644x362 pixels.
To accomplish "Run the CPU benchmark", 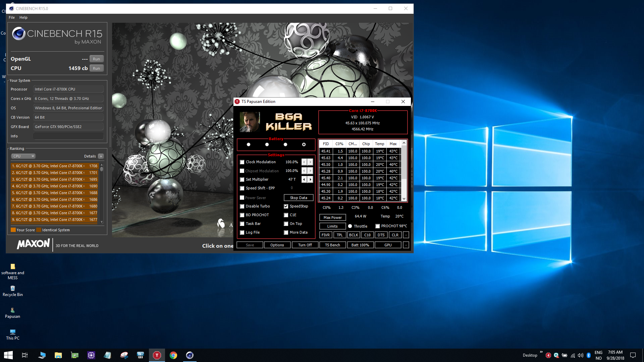I will click(97, 68).
